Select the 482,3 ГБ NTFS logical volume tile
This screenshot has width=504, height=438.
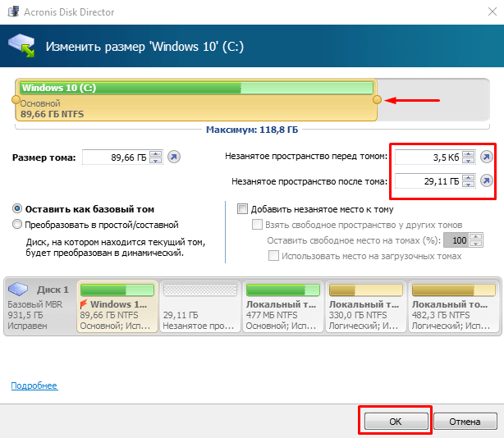click(453, 306)
